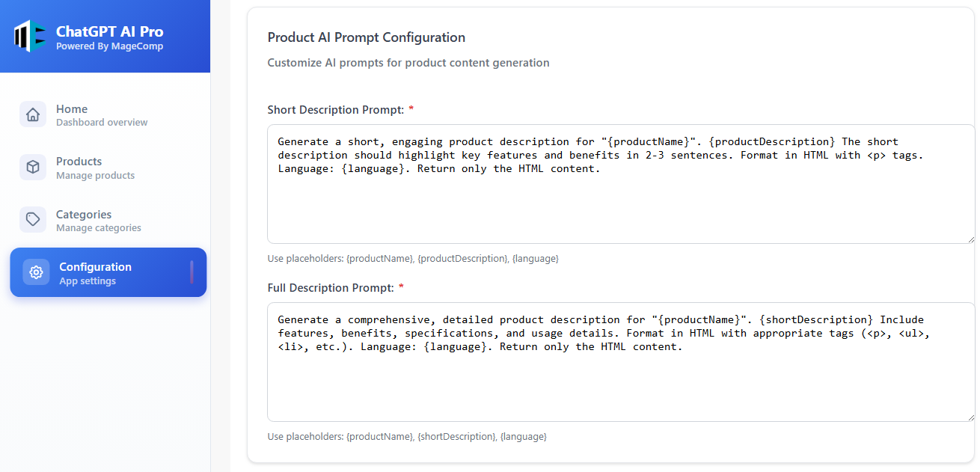
Task: Open Categories from the sidebar
Action: [84, 215]
